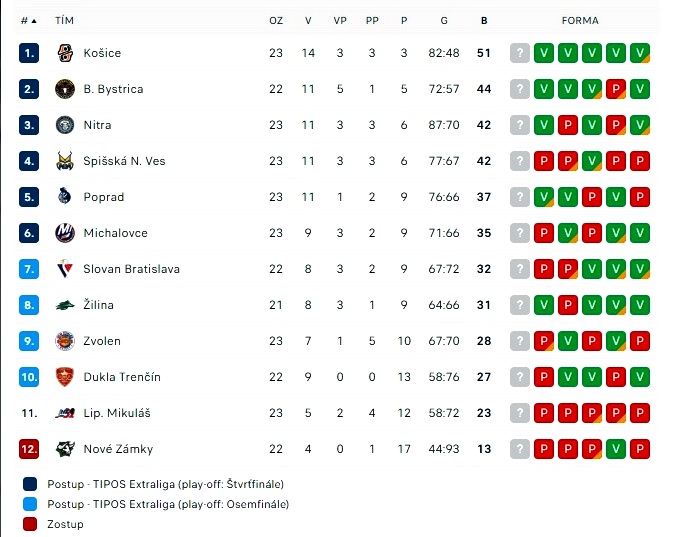Select the Dukla Trenčín shield logo

65,377
